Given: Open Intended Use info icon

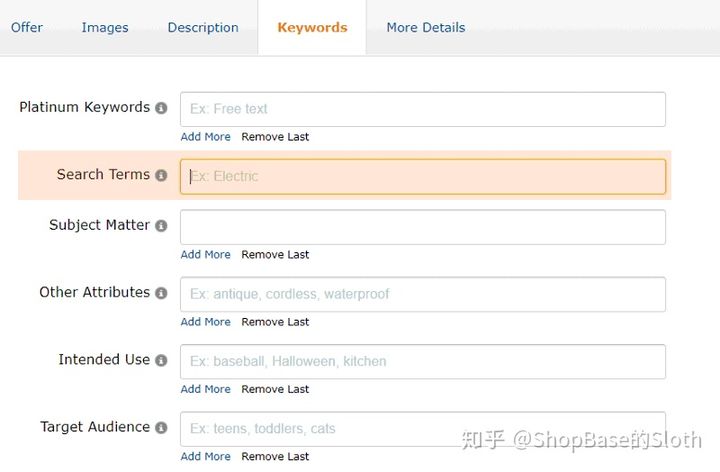Looking at the screenshot, I should coord(161,360).
